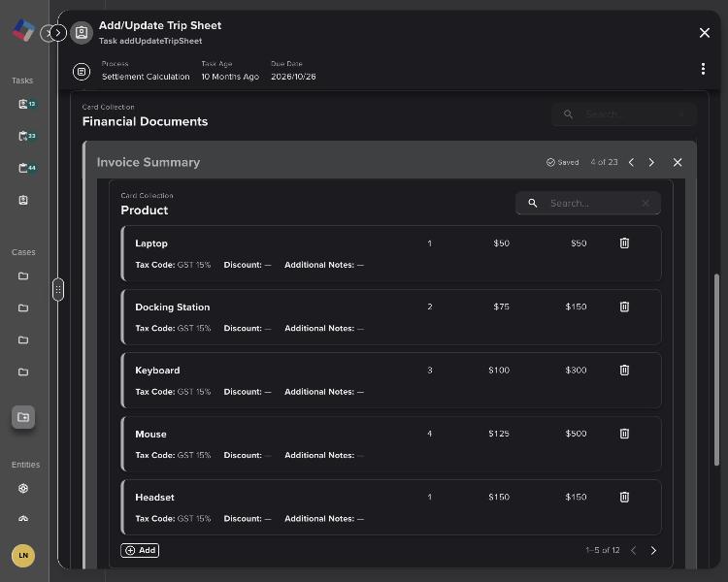
Task: Click the Keyboard quantity 3
Action: (x=430, y=371)
